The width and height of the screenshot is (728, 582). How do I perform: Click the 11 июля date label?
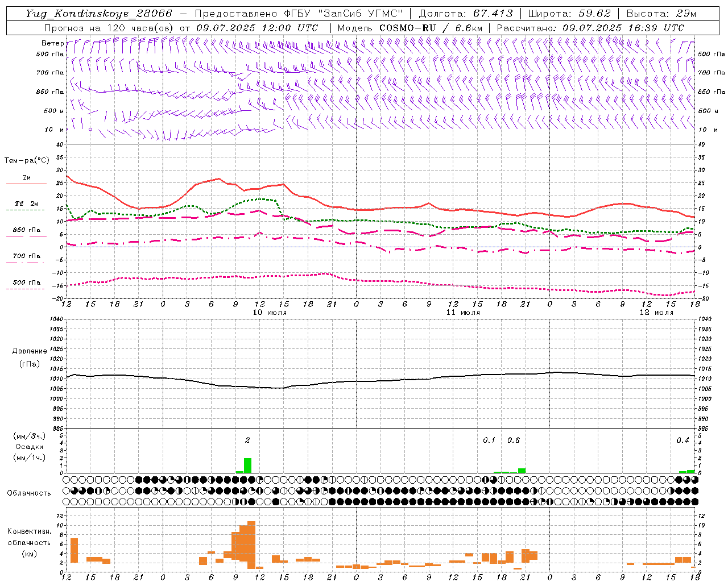click(463, 313)
